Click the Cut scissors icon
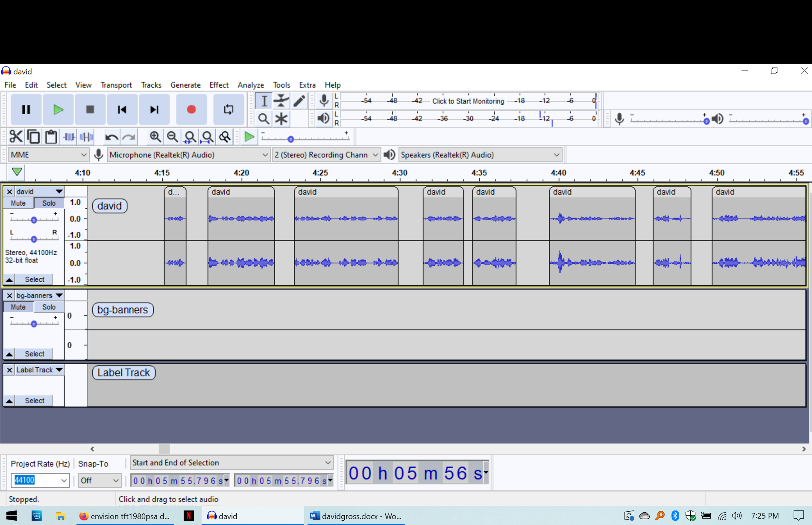The height and width of the screenshot is (525, 812). (x=16, y=137)
